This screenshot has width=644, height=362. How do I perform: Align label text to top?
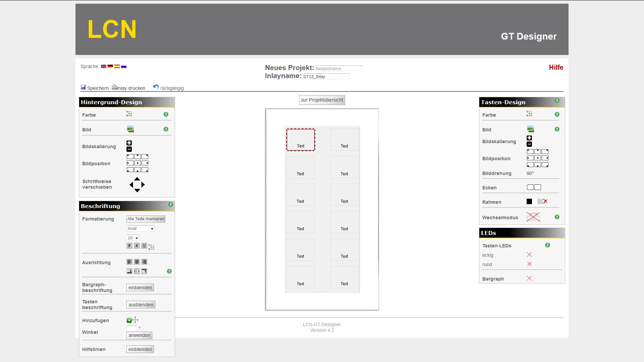[x=144, y=271]
